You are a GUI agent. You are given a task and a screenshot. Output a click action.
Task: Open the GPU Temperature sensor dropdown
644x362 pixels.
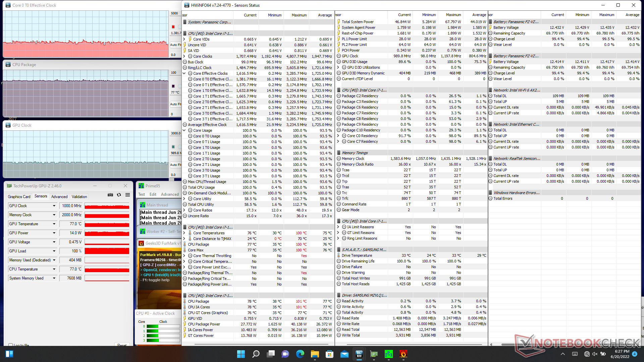coord(54,224)
